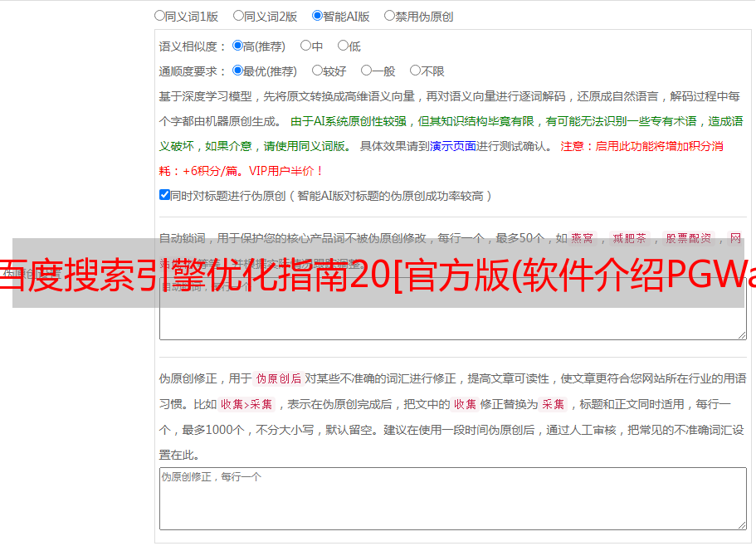Click the red 注意 points warning text

click(441, 158)
